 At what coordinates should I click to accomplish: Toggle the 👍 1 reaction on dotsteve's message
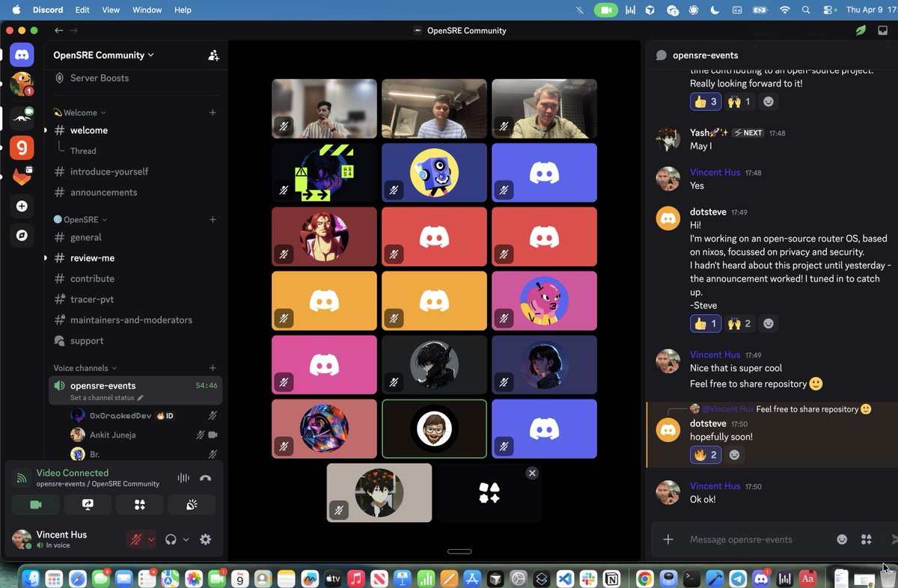pyautogui.click(x=705, y=324)
